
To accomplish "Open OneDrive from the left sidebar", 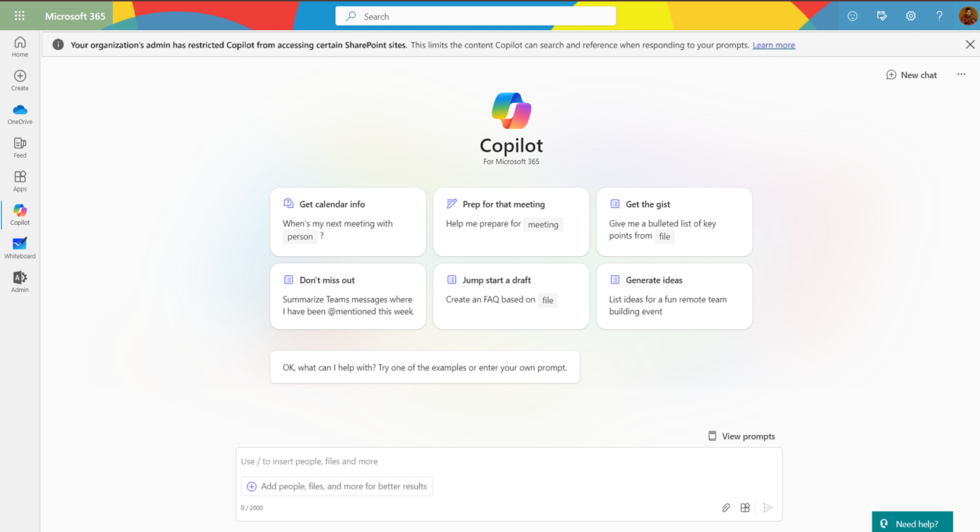I will [x=20, y=114].
